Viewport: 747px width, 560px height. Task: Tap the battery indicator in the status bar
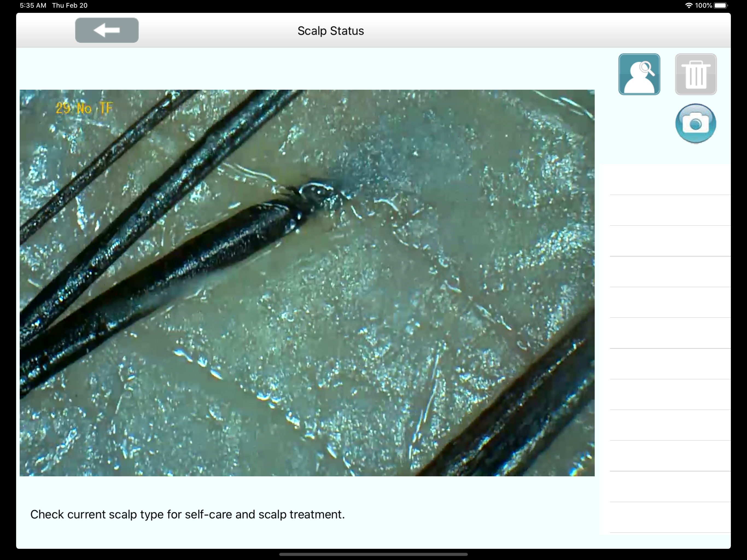tap(721, 5)
